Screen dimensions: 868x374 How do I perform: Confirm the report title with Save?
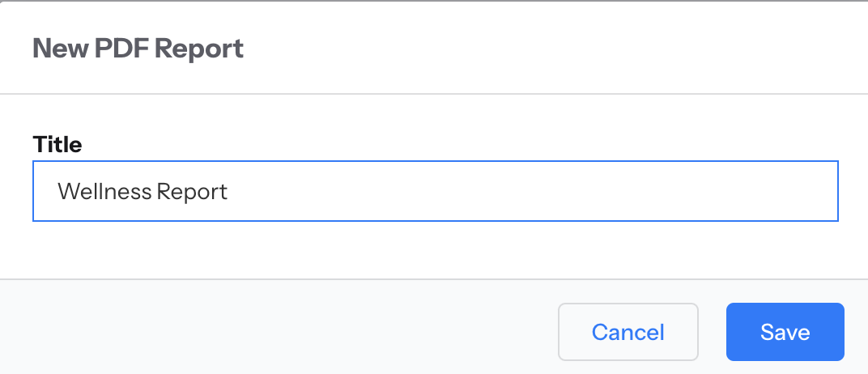(785, 332)
